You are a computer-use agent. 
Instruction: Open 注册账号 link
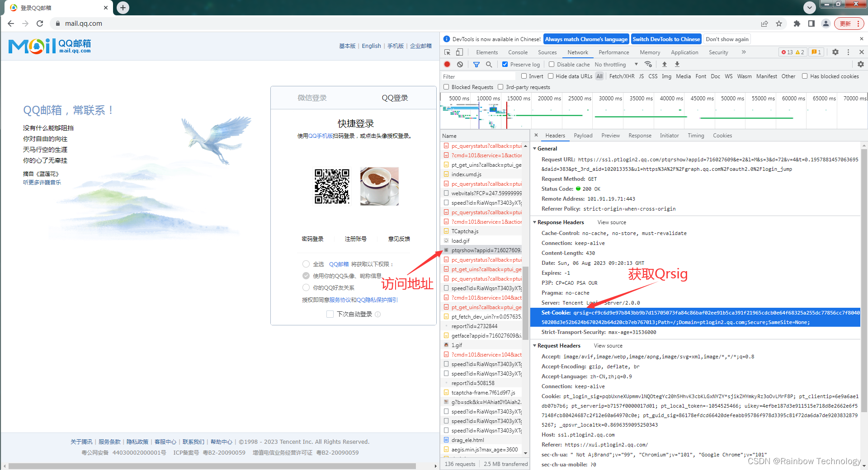[355, 239]
